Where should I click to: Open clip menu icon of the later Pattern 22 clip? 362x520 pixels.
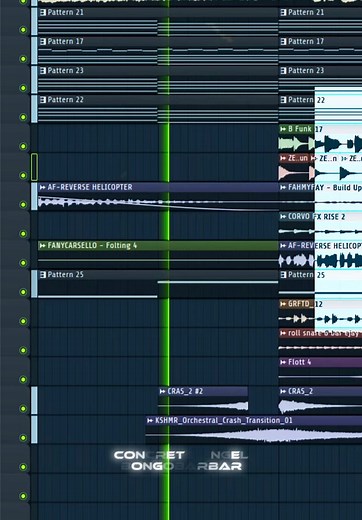point(283,100)
